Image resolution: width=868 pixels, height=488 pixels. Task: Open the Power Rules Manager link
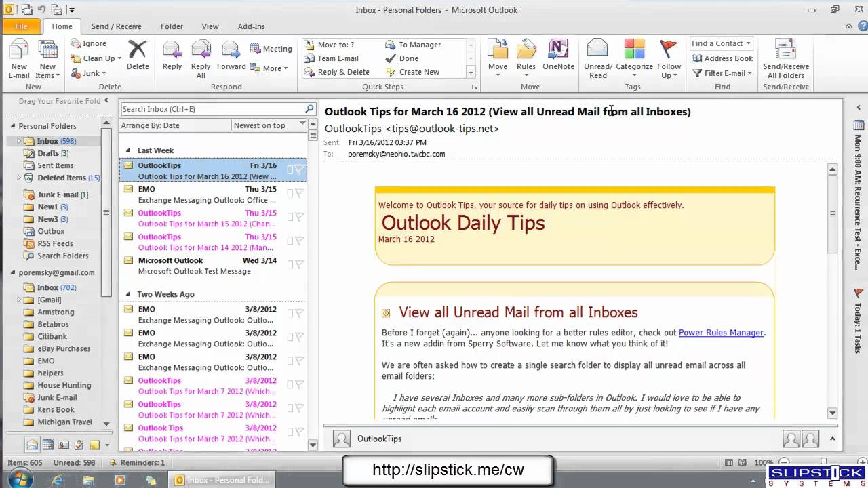click(x=722, y=333)
